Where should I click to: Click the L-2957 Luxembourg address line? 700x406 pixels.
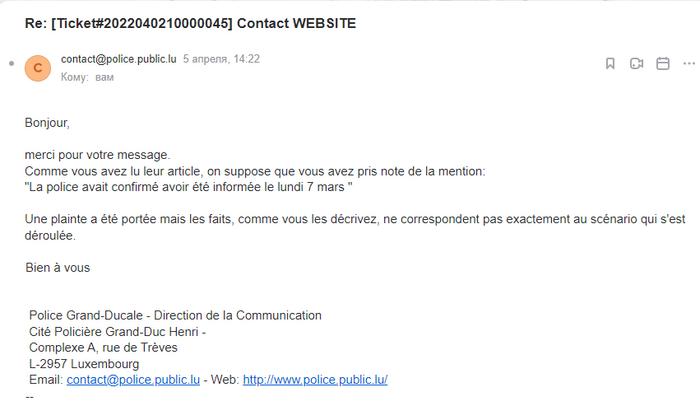84,364
